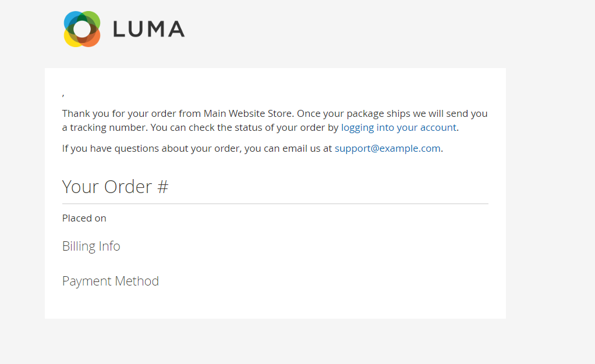595x364 pixels.
Task: Open the logging into your account link
Action: tap(398, 127)
